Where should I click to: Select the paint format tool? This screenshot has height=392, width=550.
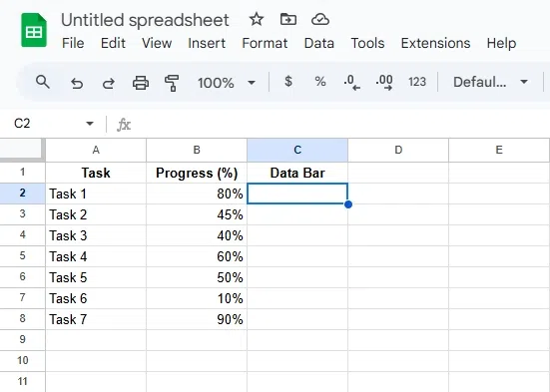pos(172,83)
